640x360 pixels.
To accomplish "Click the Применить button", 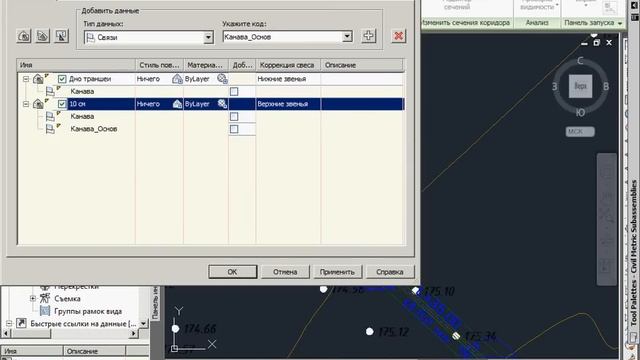I will 338,272.
